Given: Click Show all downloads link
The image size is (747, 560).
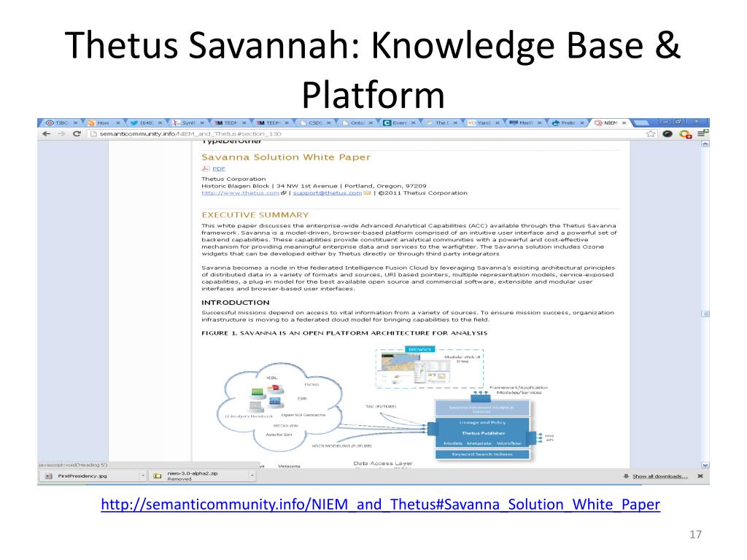Looking at the screenshot, I should (659, 476).
